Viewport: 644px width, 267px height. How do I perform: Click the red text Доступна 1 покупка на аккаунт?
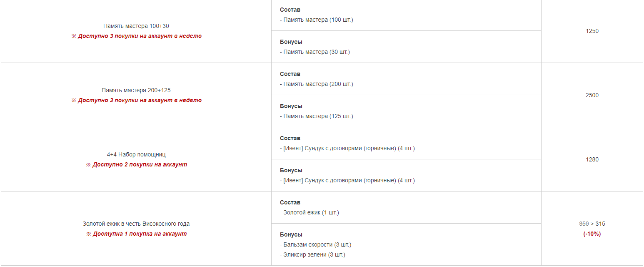coord(140,234)
